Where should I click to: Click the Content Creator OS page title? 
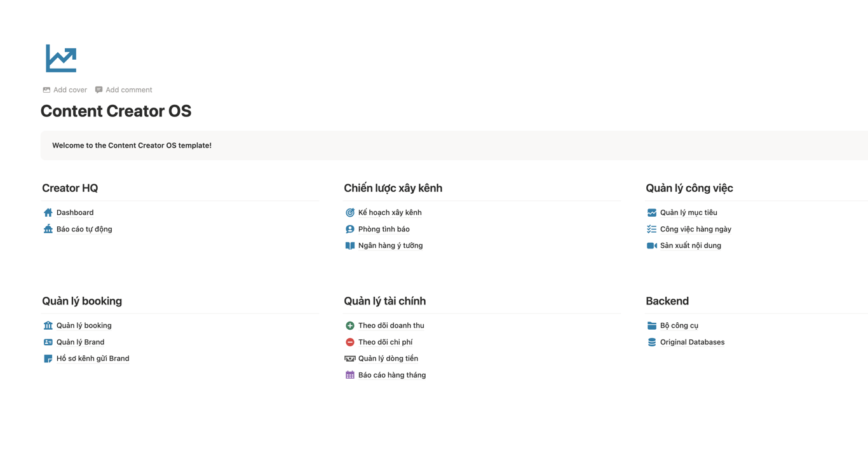pyautogui.click(x=116, y=111)
